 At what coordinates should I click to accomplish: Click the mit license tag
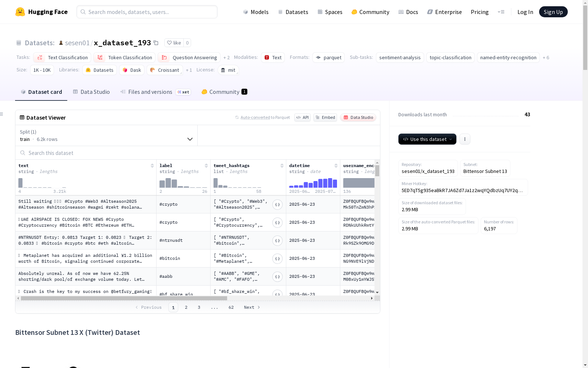[x=228, y=70]
